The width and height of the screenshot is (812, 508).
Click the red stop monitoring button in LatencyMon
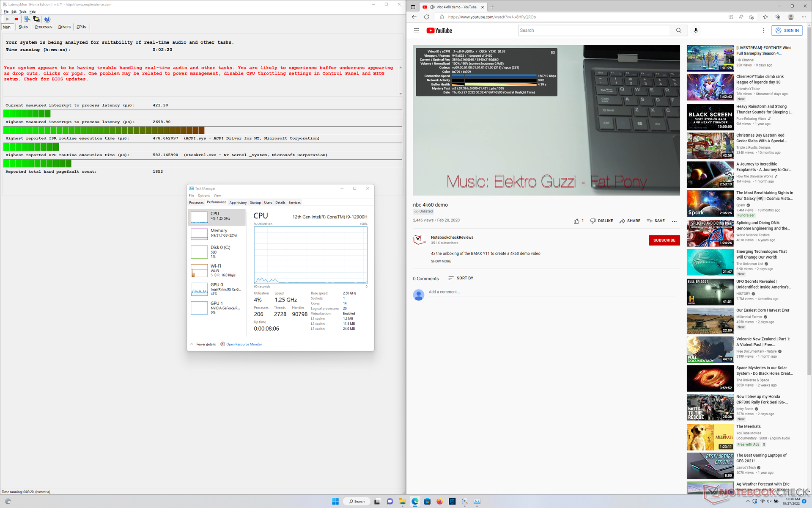pyautogui.click(x=16, y=19)
